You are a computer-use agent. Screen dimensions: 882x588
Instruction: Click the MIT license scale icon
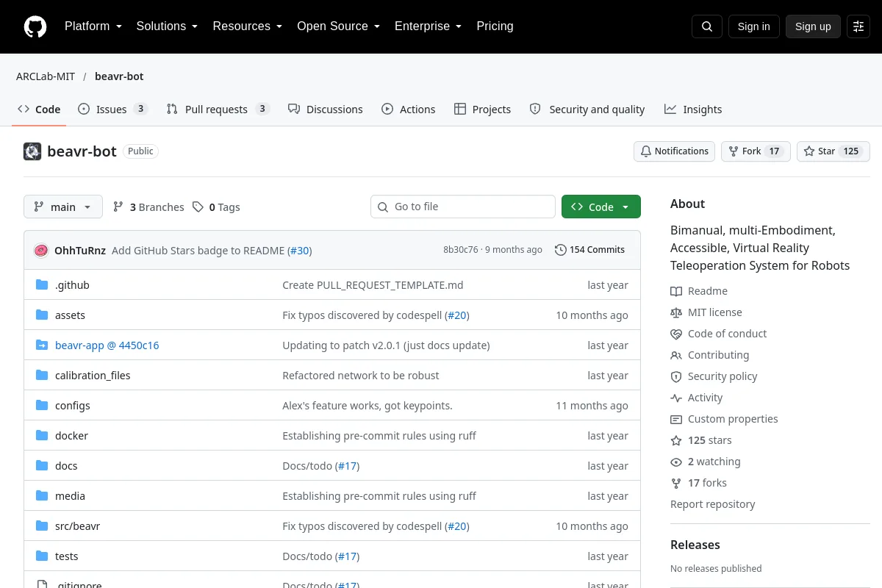coord(676,312)
